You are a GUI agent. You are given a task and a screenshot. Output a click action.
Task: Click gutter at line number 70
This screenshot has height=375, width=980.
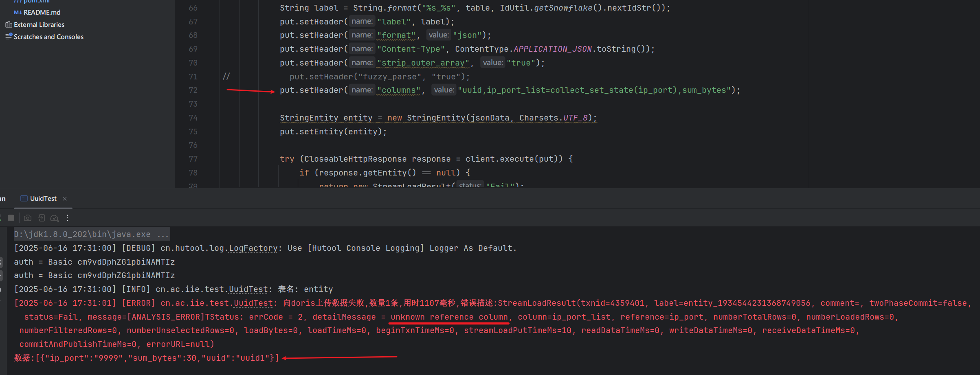point(193,63)
